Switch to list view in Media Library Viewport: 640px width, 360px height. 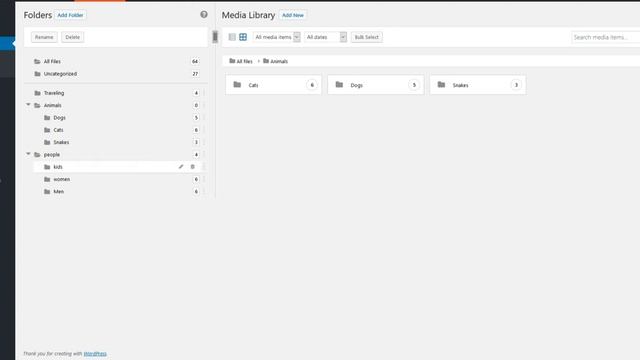point(232,37)
